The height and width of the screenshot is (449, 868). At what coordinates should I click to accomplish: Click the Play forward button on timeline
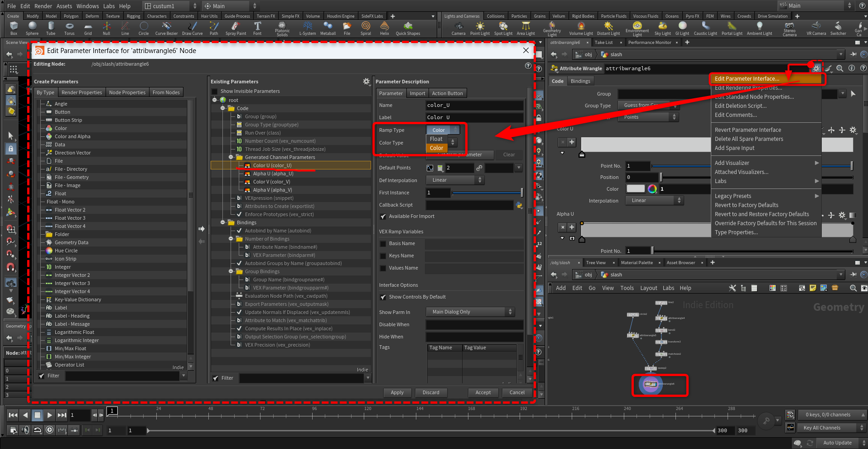coord(50,415)
